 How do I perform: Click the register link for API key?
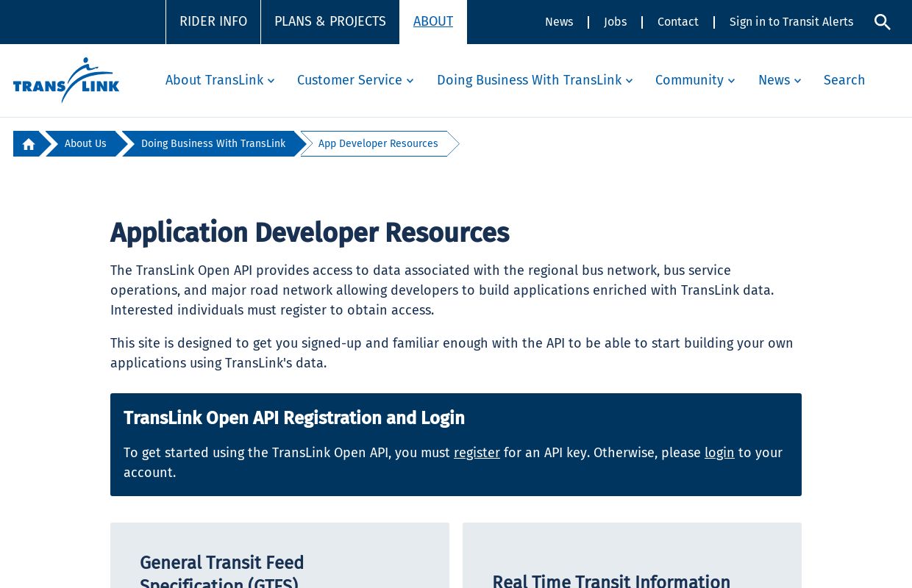[477, 453]
